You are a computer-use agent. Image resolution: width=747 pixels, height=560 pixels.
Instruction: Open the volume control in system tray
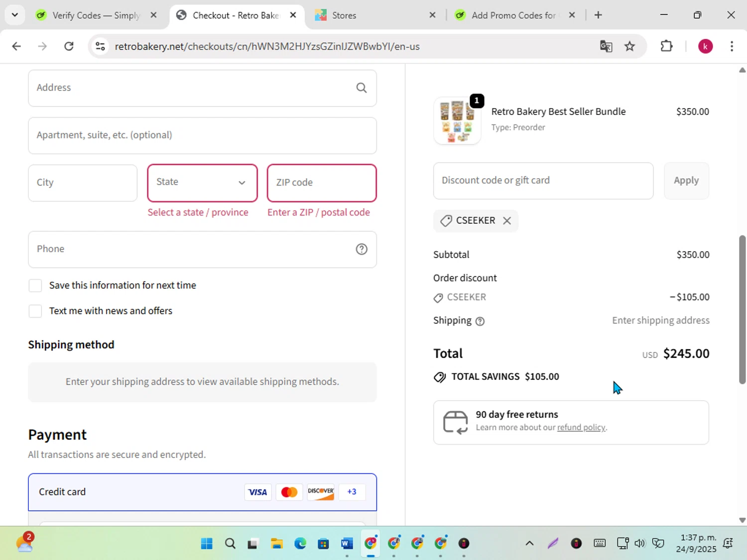click(x=640, y=544)
